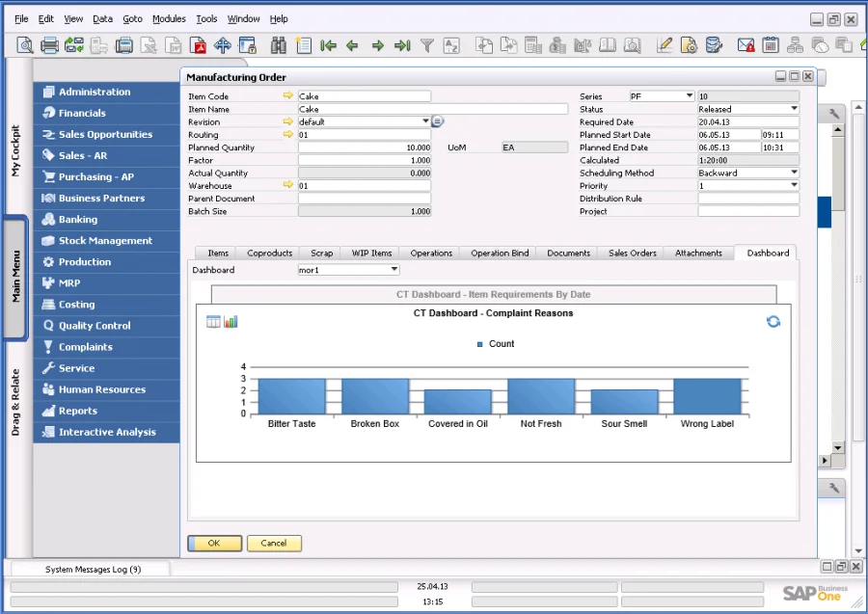Image resolution: width=868 pixels, height=614 pixels.
Task: Go to Next Record arrow
Action: [x=377, y=45]
